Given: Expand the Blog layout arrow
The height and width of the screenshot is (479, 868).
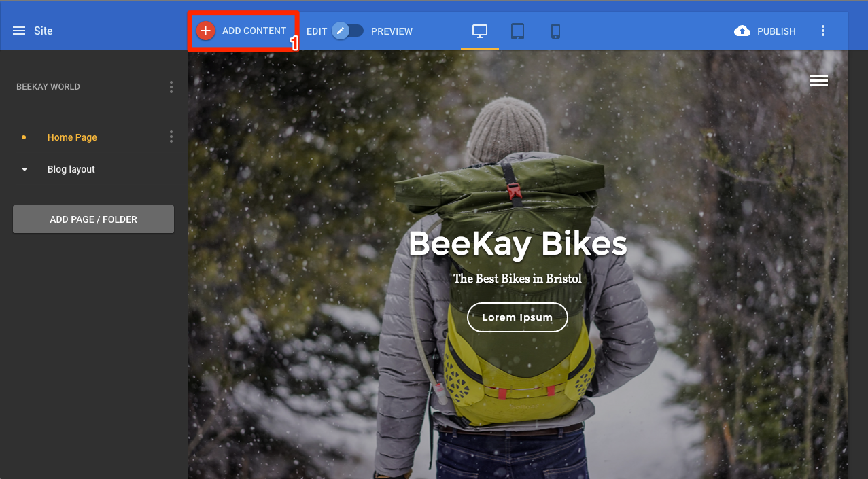Looking at the screenshot, I should [x=24, y=170].
